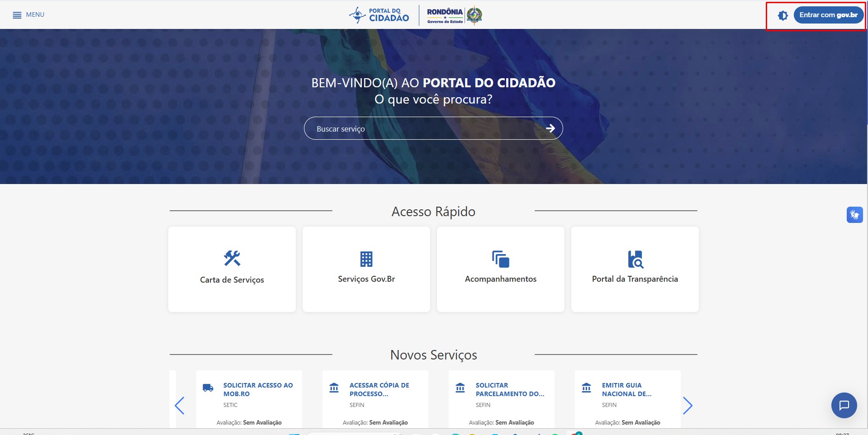
Task: Open Portal da Transparência card
Action: tap(635, 269)
